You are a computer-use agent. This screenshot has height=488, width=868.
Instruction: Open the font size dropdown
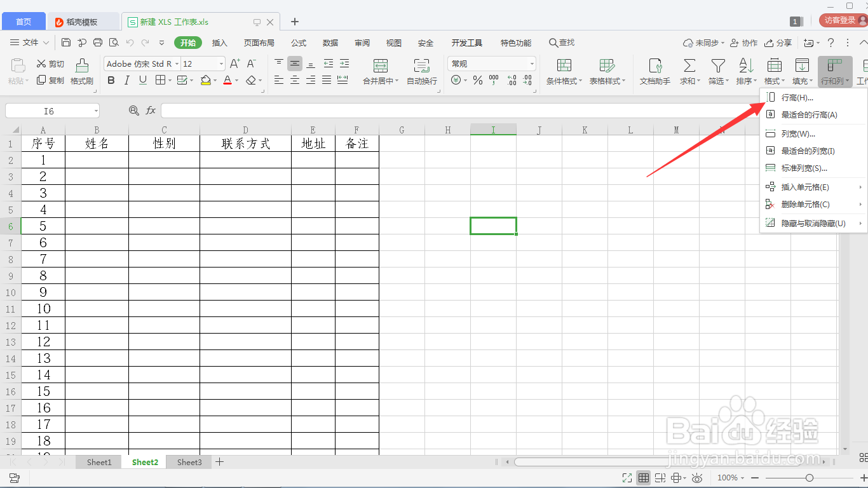[x=221, y=64]
